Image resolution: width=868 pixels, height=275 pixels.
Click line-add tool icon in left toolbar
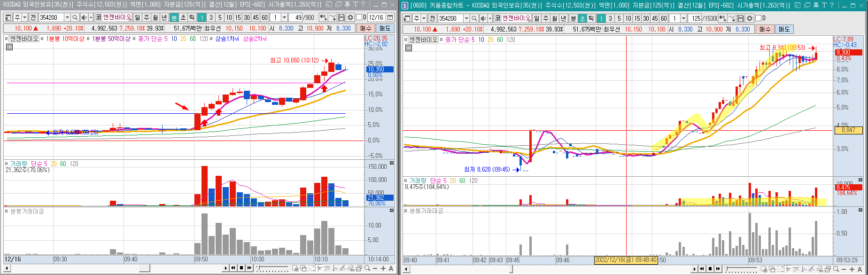[x=333, y=17]
